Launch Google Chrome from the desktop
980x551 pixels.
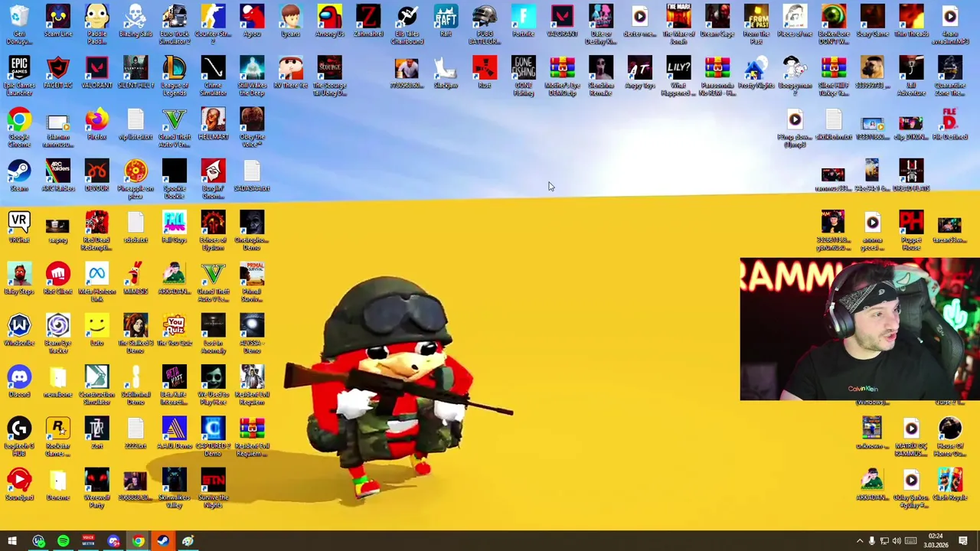point(19,126)
